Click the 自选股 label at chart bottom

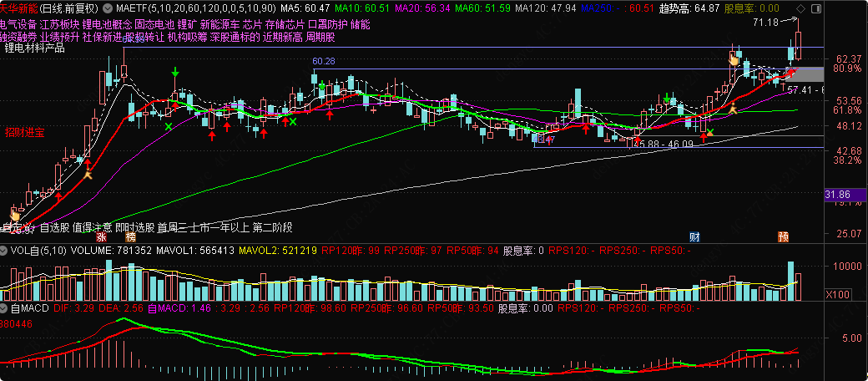[x=55, y=227]
